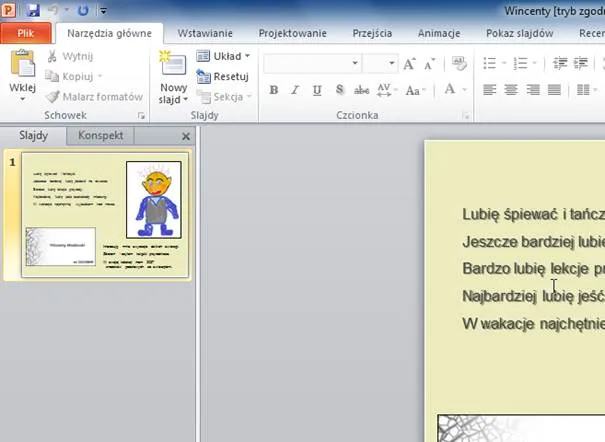Justify the text alignment
605x442 pixels.
click(554, 90)
